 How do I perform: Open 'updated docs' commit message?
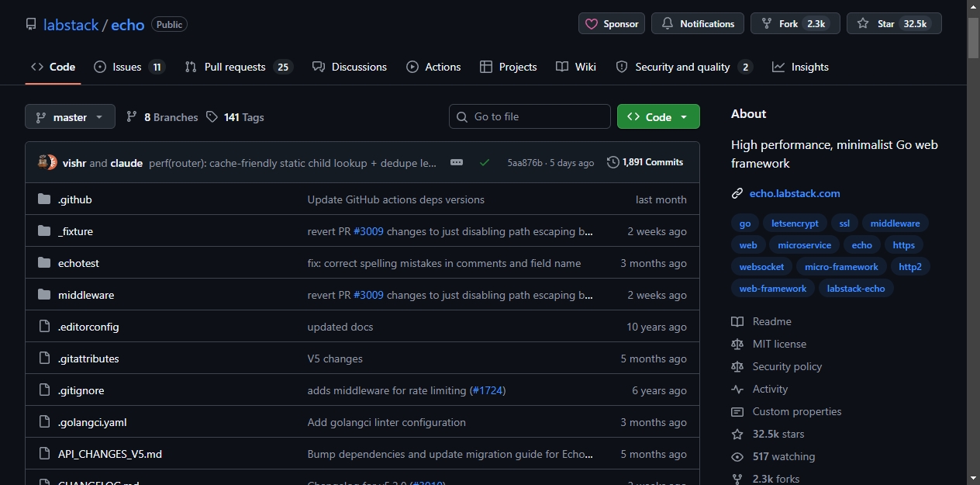(340, 327)
